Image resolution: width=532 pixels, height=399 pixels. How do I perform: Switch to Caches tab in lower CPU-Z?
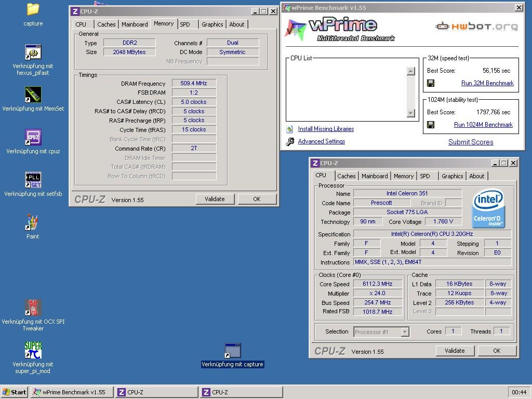point(347,176)
